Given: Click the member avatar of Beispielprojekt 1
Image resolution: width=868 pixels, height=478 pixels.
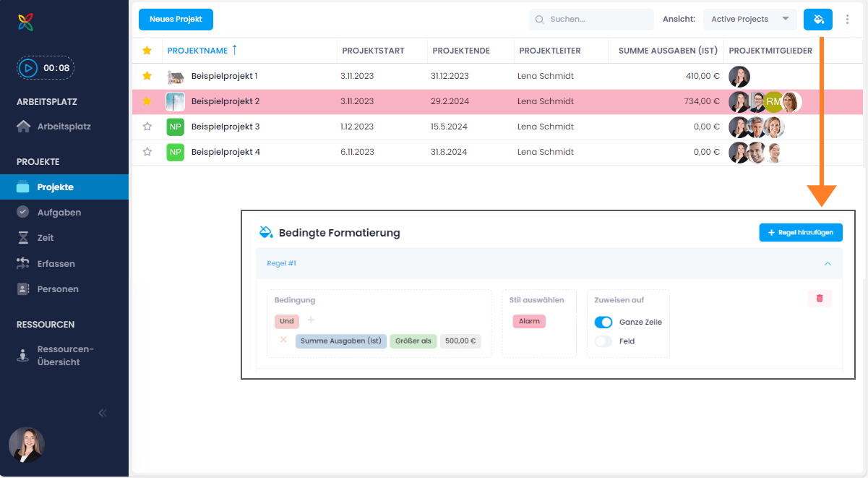Looking at the screenshot, I should [x=739, y=77].
